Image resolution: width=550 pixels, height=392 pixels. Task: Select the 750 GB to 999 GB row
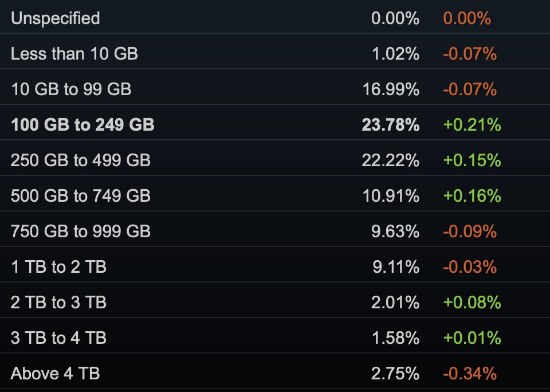[275, 229]
